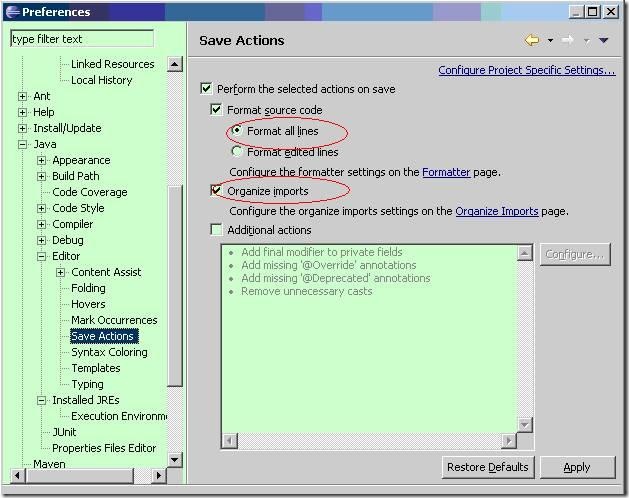Click the tree horizontal scroll right arrow

point(158,476)
